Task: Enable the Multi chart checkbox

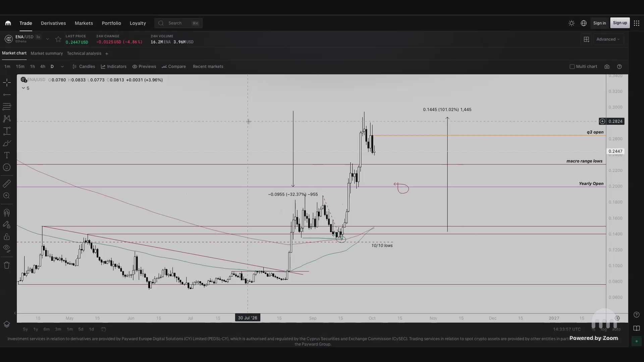Action: (572, 67)
